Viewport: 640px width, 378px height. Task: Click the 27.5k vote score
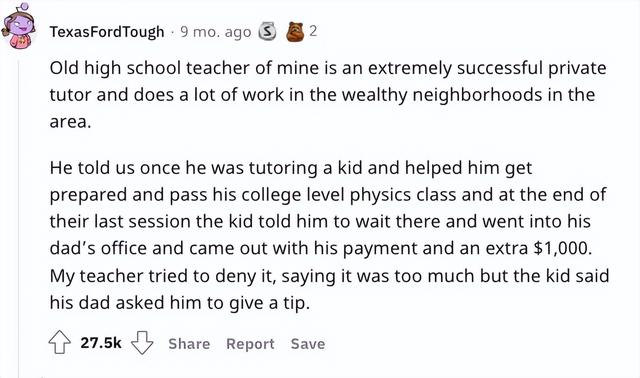point(101,342)
